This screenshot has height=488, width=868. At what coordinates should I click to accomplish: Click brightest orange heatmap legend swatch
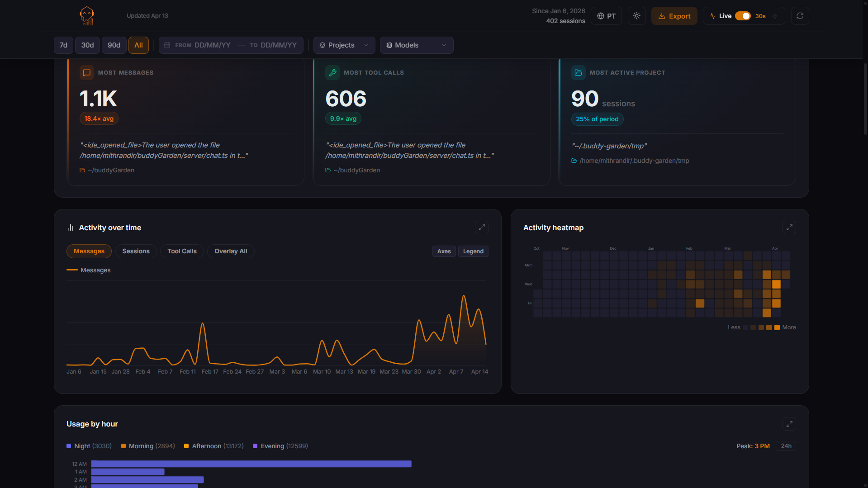[777, 327]
